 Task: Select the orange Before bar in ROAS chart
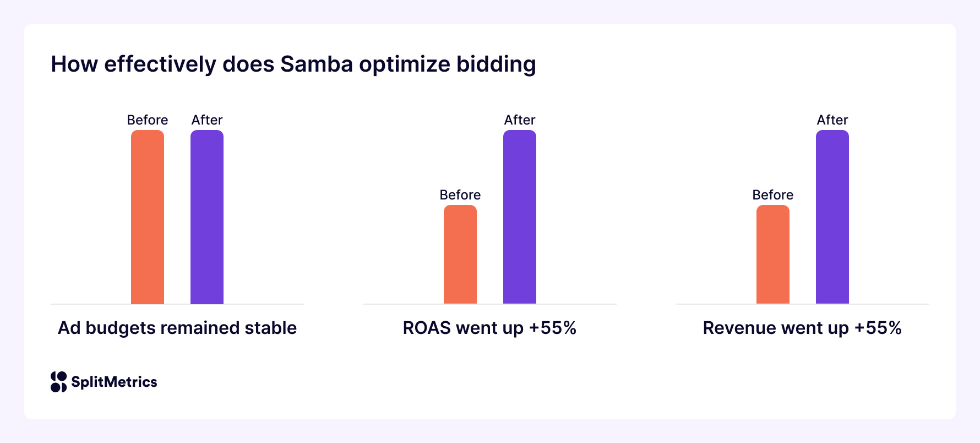pos(460,255)
